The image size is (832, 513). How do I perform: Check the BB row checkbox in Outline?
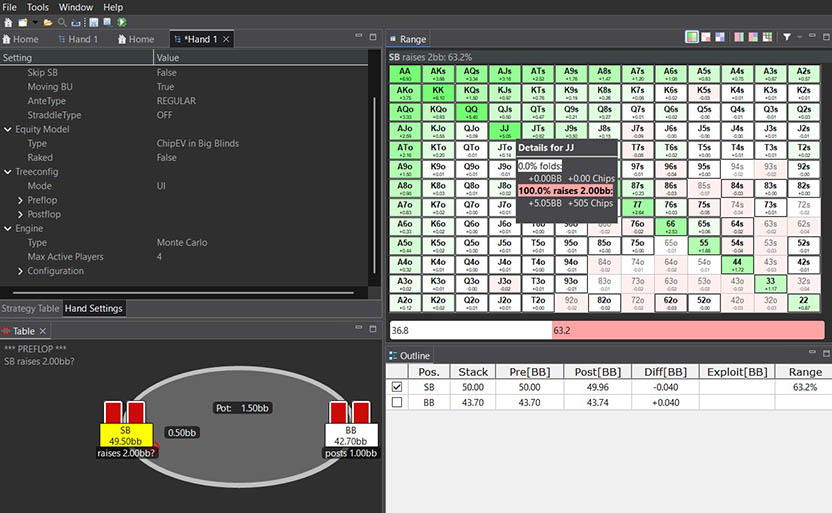pyautogui.click(x=396, y=402)
